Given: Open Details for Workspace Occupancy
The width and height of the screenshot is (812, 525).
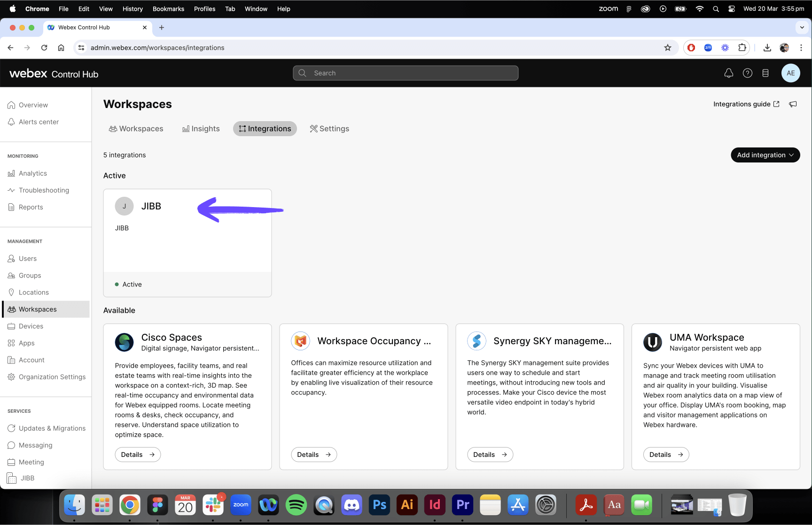Looking at the screenshot, I should [314, 455].
